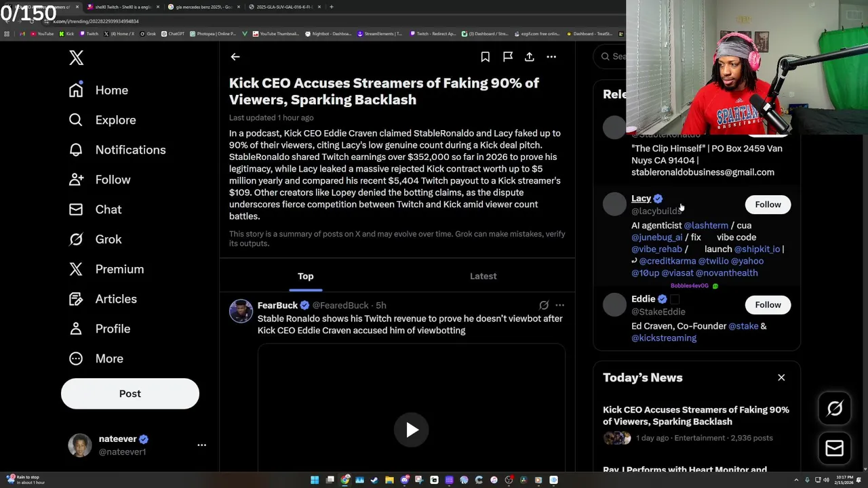Share the story using the share icon
Viewport: 868px width, 488px height.
pyautogui.click(x=529, y=57)
